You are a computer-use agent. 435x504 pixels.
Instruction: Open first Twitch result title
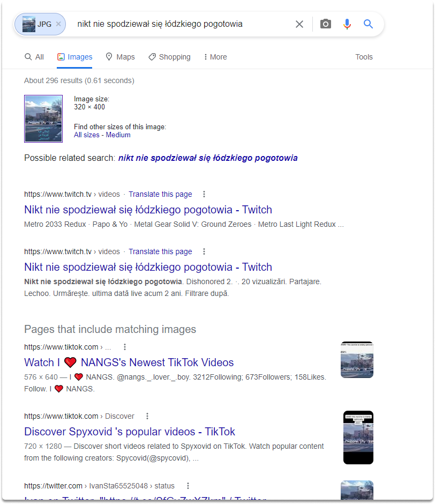pyautogui.click(x=148, y=210)
